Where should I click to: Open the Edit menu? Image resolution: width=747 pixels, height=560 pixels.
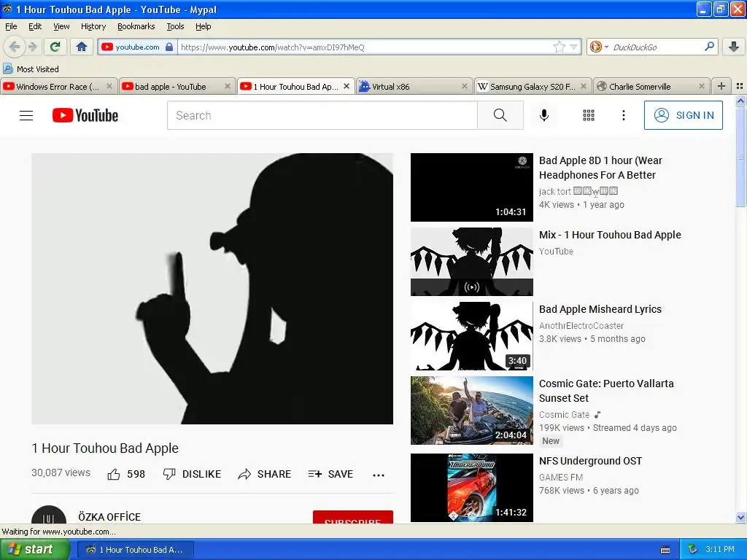point(35,26)
